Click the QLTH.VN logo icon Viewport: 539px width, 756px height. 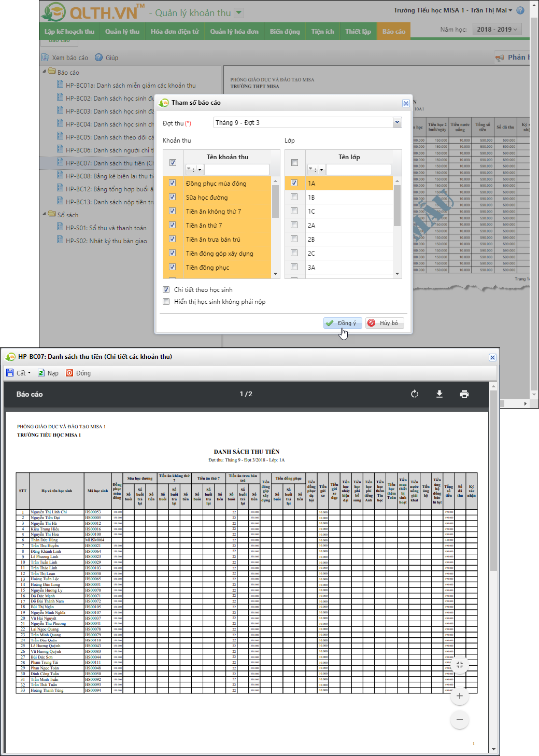click(54, 11)
